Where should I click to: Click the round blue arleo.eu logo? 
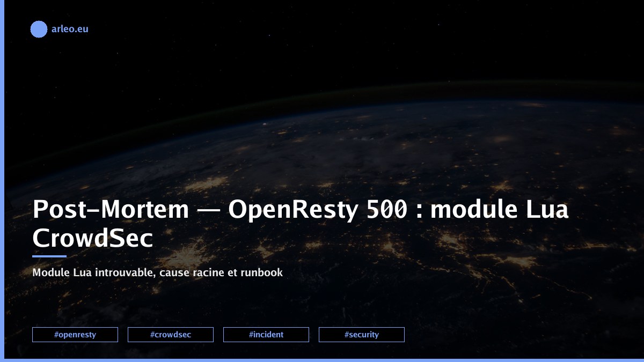39,29
